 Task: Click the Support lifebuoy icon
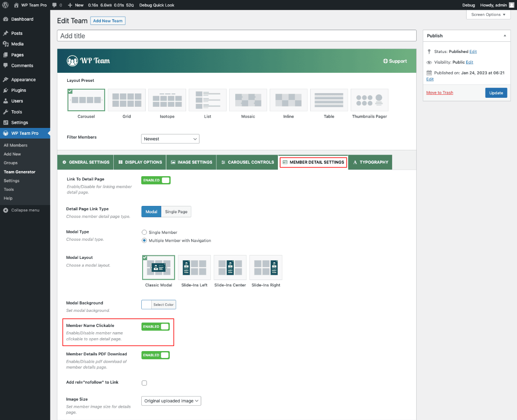click(x=386, y=61)
